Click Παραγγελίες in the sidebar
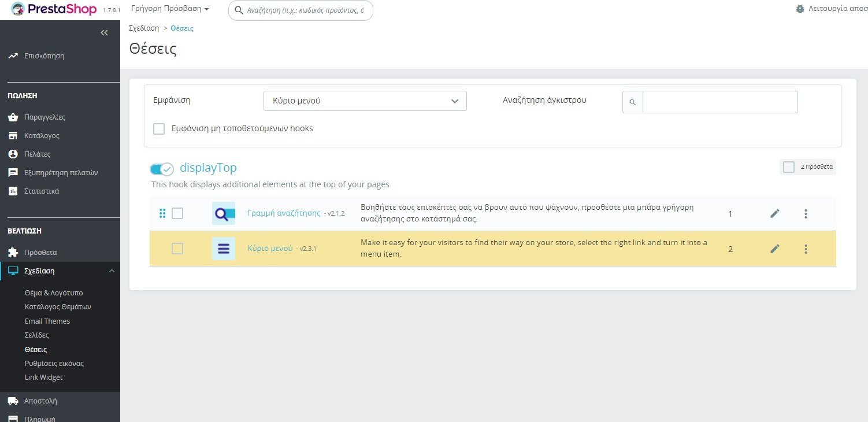Screen dimensions: 868x422 click(45, 117)
